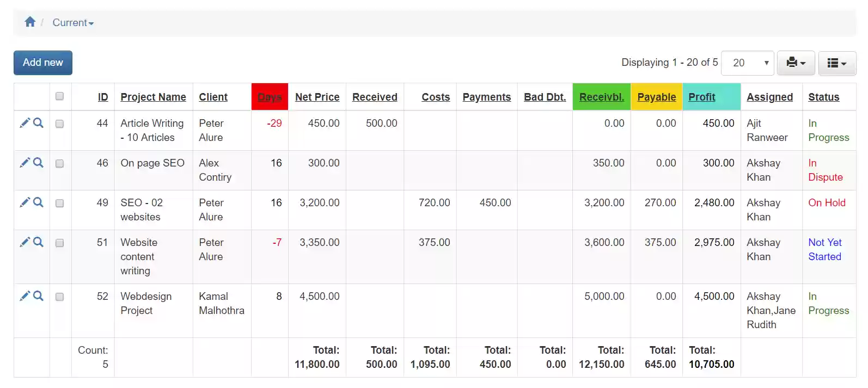Click the 720.00 costs value
Screen dimensions: 868x388
point(434,202)
